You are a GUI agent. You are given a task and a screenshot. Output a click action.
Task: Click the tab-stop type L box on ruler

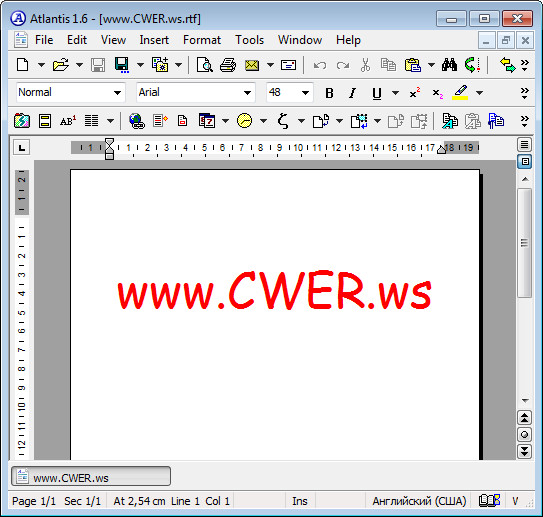pyautogui.click(x=22, y=148)
